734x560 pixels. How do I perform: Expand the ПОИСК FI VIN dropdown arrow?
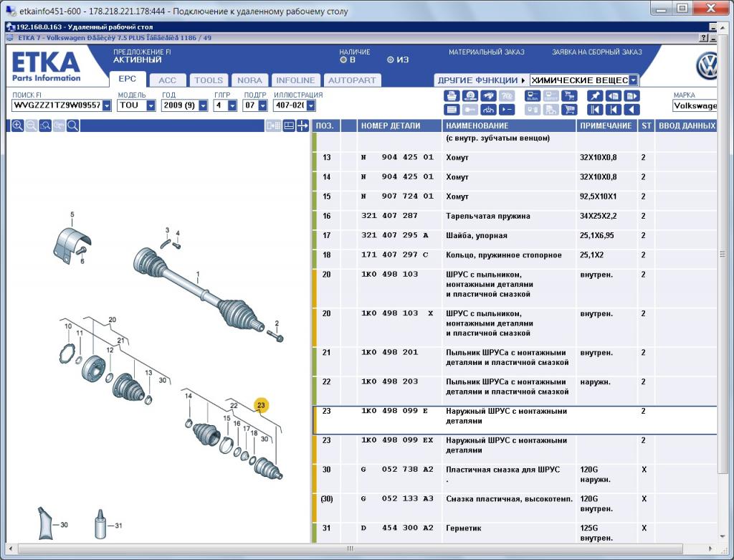[107, 105]
